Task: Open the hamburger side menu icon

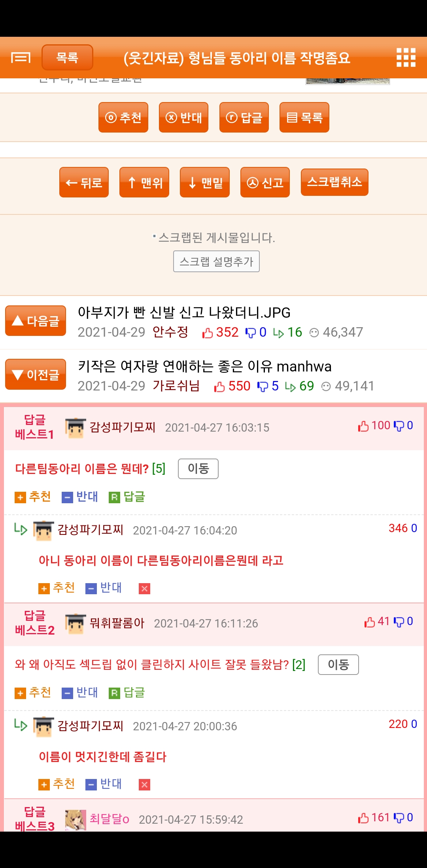Action: point(21,58)
